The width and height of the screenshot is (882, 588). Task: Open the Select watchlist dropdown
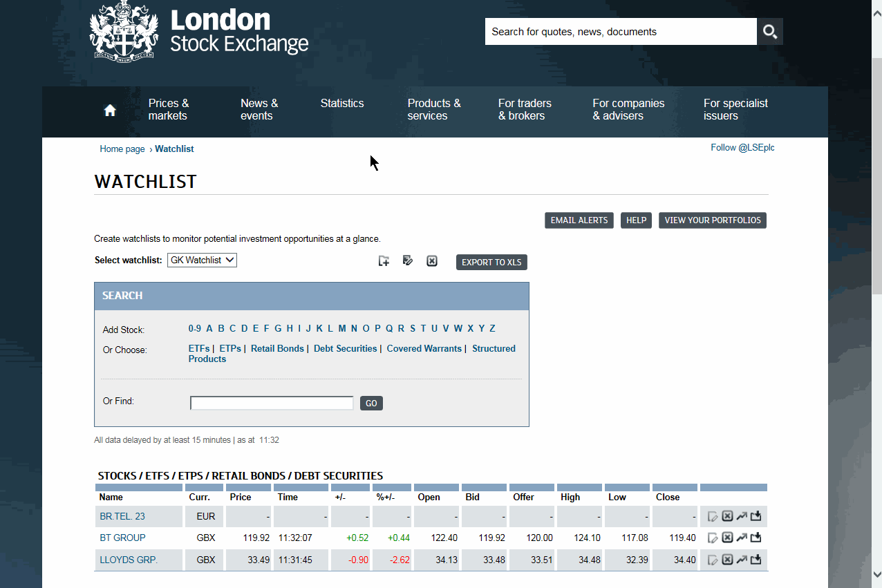(202, 260)
